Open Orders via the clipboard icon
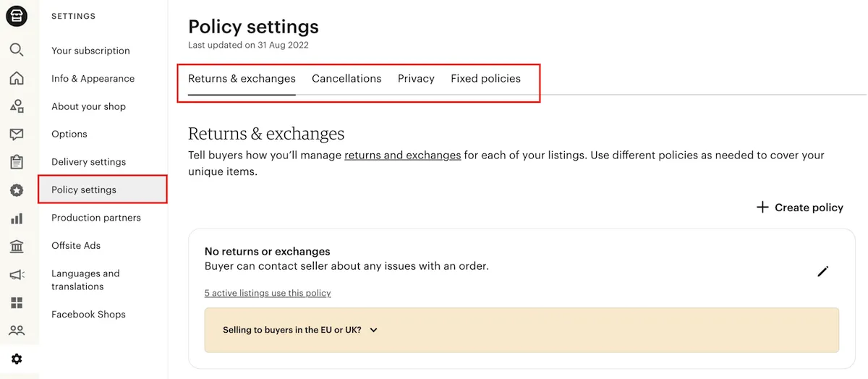Screen dimensions: 868x379 [x=17, y=162]
